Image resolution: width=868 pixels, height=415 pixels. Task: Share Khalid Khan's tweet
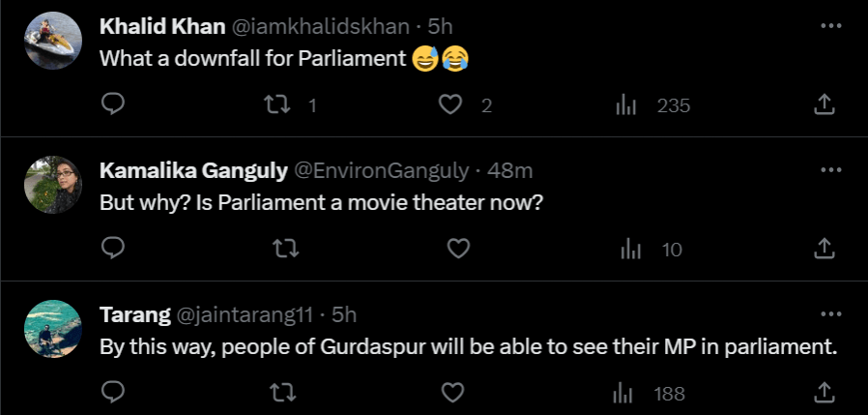coord(825,104)
